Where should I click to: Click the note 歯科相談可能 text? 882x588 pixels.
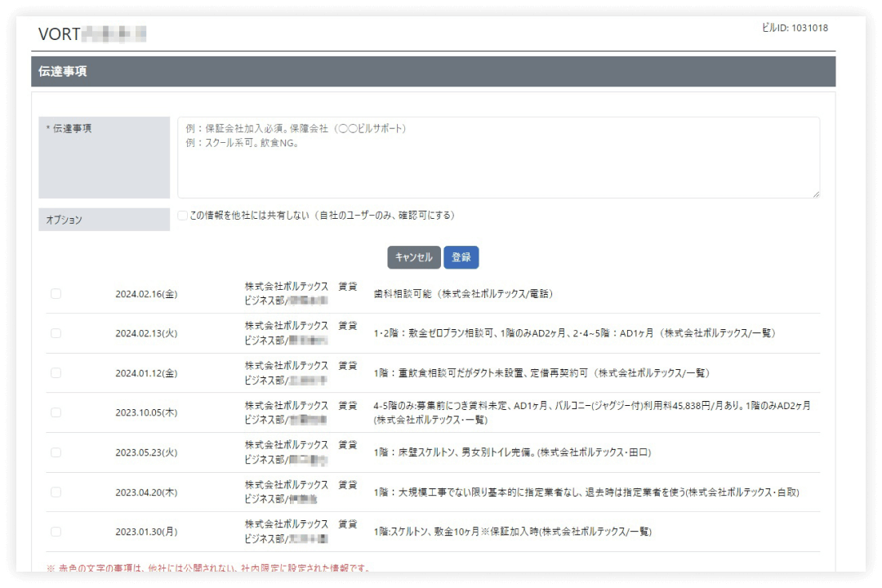click(x=463, y=294)
